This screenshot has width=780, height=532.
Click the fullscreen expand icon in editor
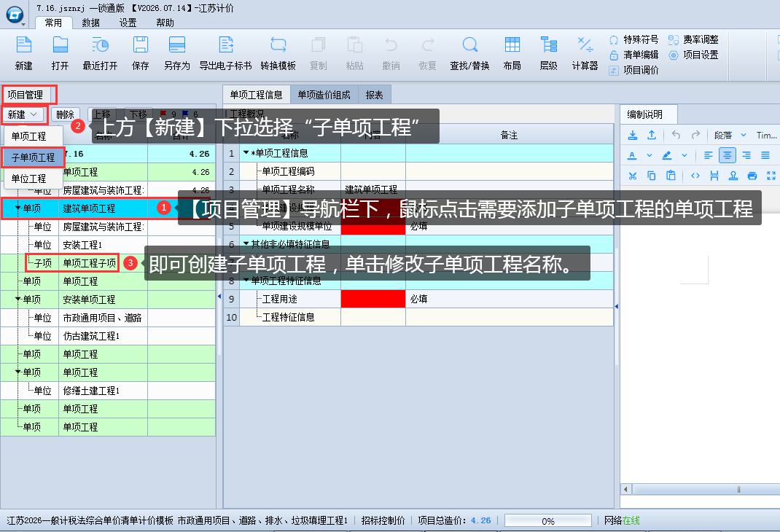pos(771,176)
